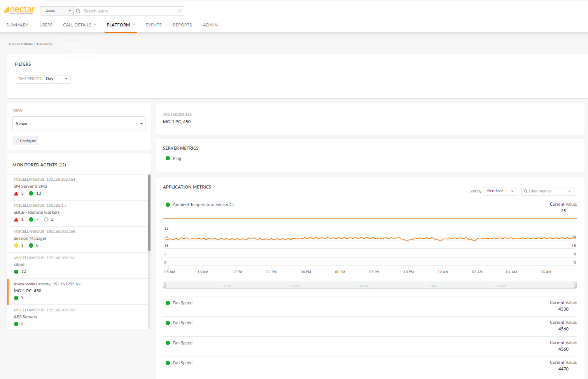Select the Session Manager agent
This screenshot has width=588, height=379.
[x=78, y=239]
